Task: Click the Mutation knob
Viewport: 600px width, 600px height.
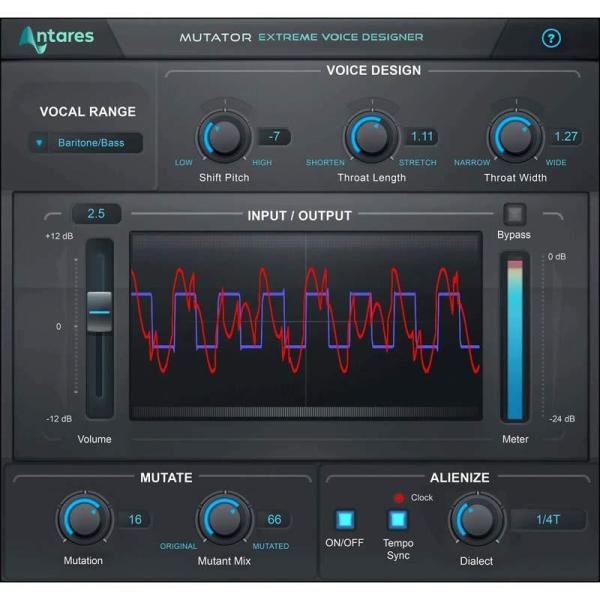Action: point(82,519)
